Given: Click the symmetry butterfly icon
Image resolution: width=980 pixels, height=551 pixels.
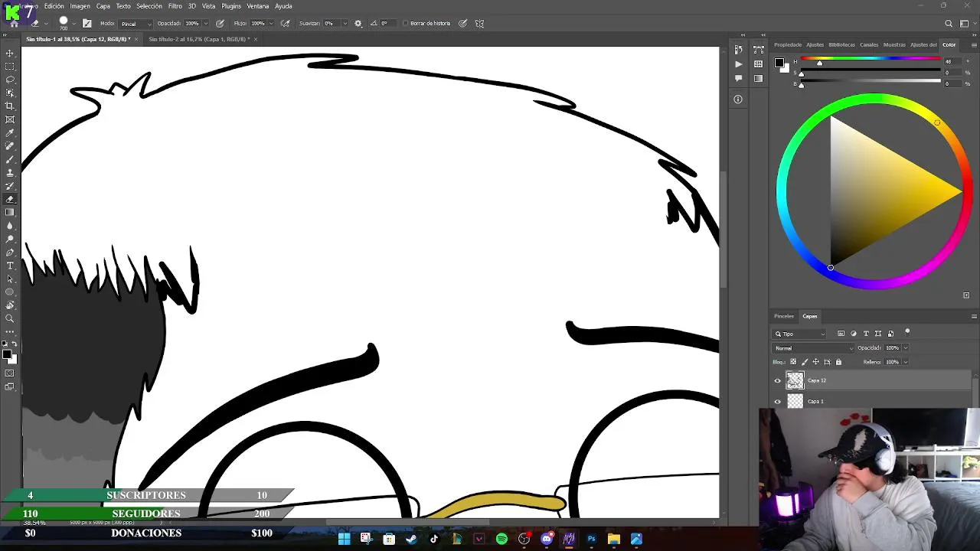Looking at the screenshot, I should tap(479, 24).
